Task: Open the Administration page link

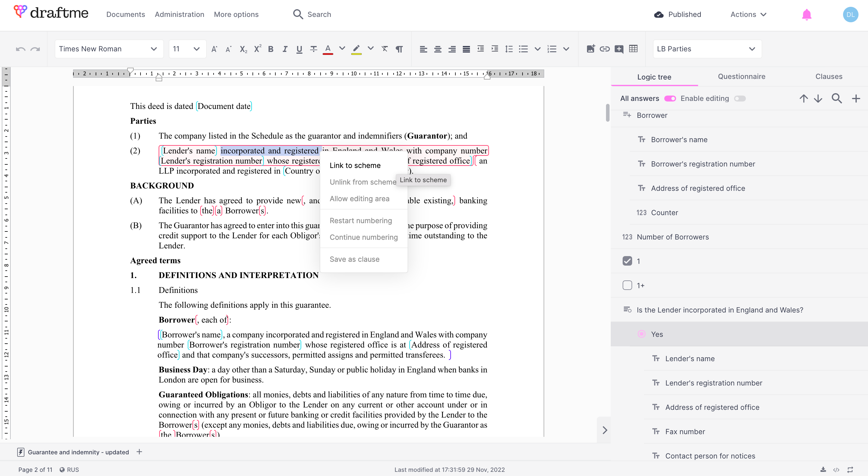Action: coord(179,15)
